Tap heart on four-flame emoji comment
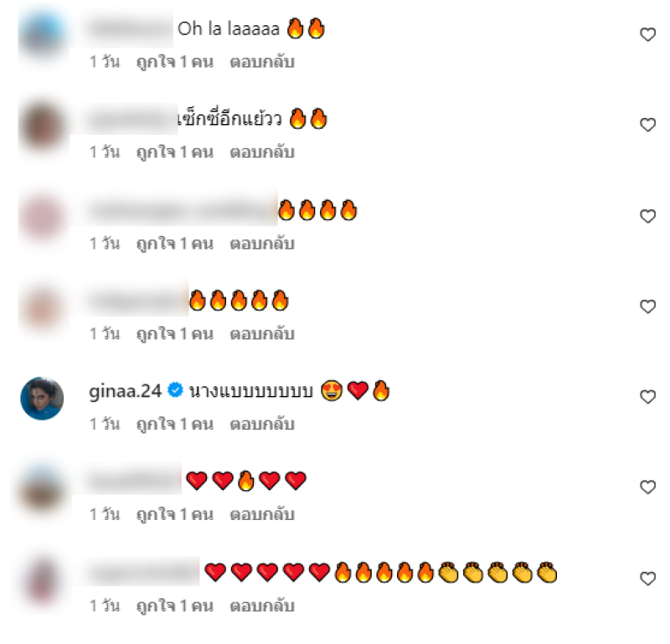The image size is (670, 644). click(647, 216)
